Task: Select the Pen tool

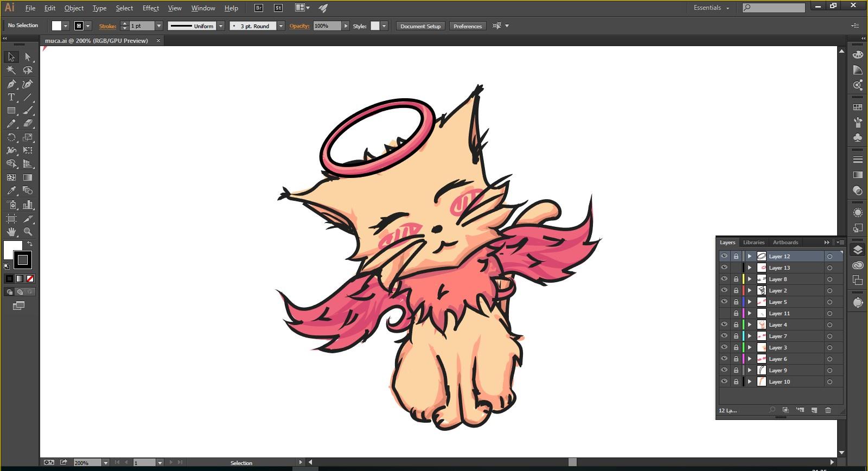Action: (11, 84)
